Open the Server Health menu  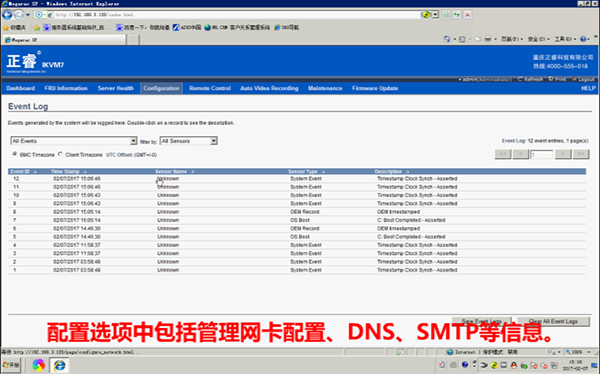coord(116,88)
